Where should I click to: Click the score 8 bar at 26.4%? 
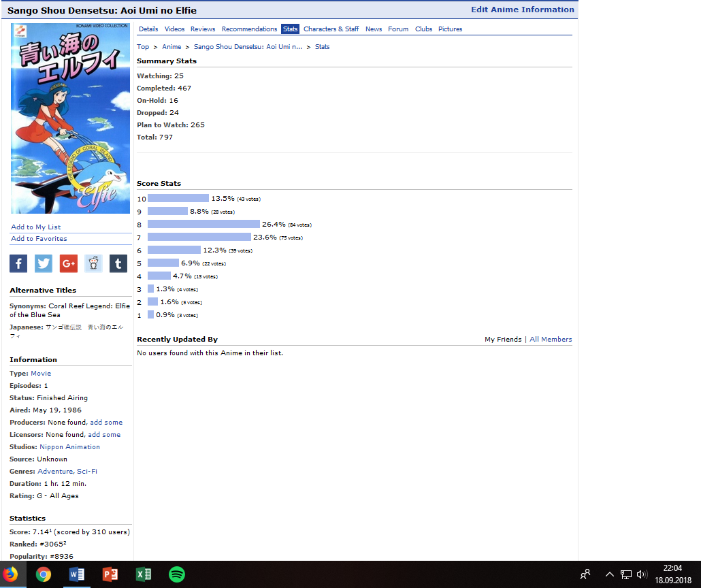pyautogui.click(x=203, y=224)
